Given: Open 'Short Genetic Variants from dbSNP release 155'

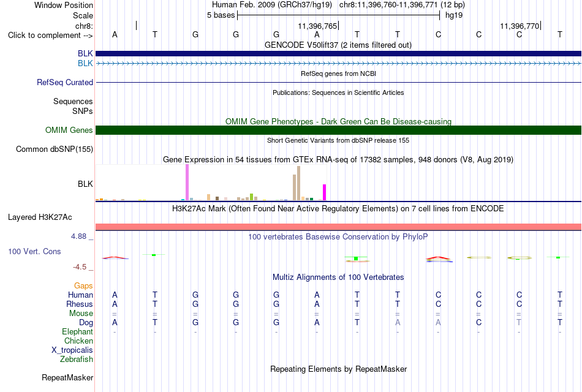Looking at the screenshot, I should [338, 140].
